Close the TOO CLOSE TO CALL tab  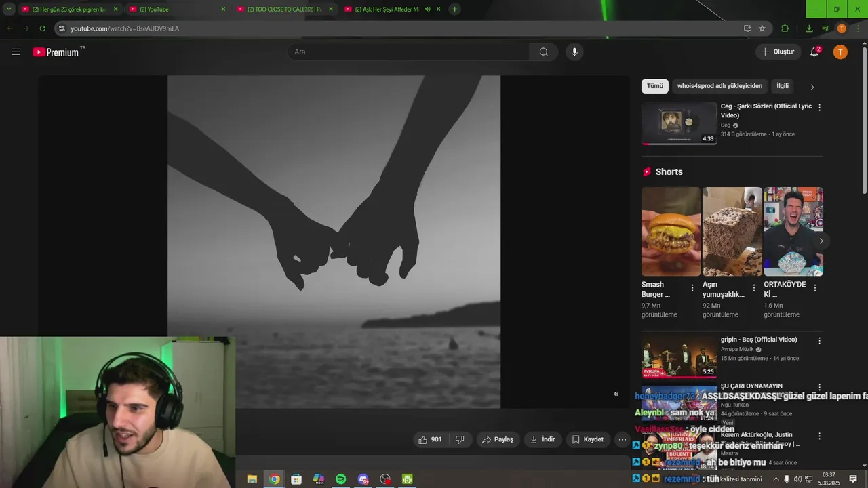coord(331,9)
